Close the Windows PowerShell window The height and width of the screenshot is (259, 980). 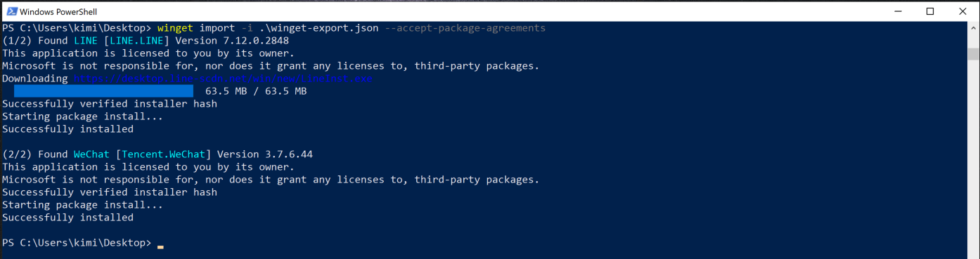(x=962, y=11)
